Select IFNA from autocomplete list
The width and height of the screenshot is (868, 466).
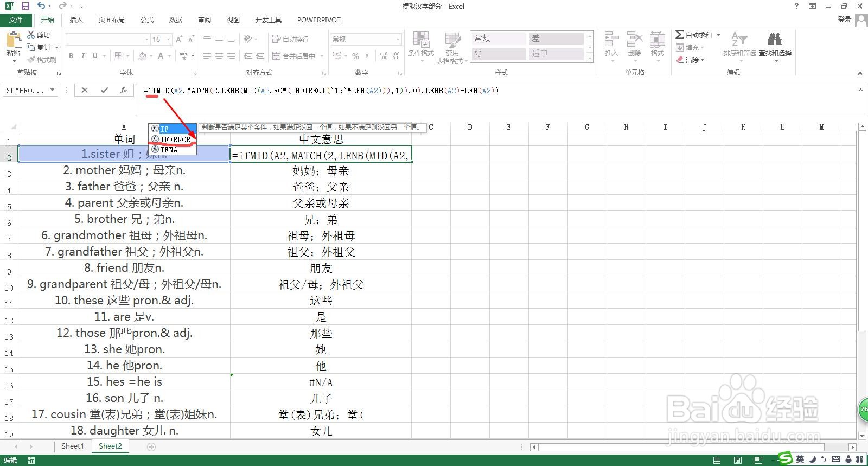[173, 150]
